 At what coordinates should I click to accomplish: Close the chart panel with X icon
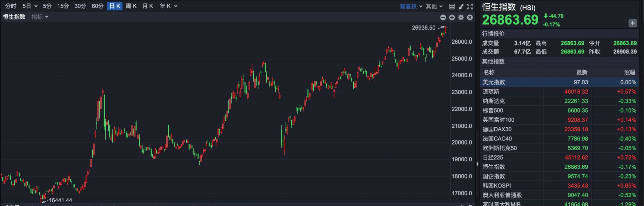470,17
